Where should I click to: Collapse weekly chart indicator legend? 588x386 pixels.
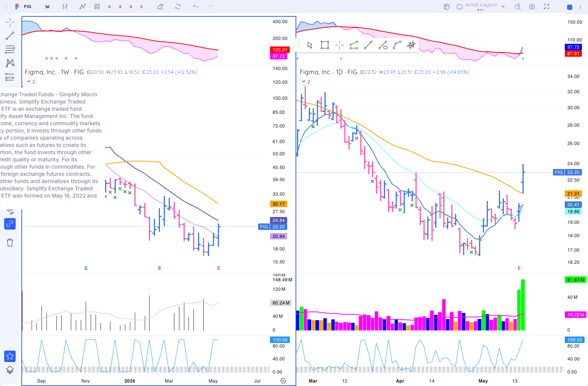click(31, 81)
